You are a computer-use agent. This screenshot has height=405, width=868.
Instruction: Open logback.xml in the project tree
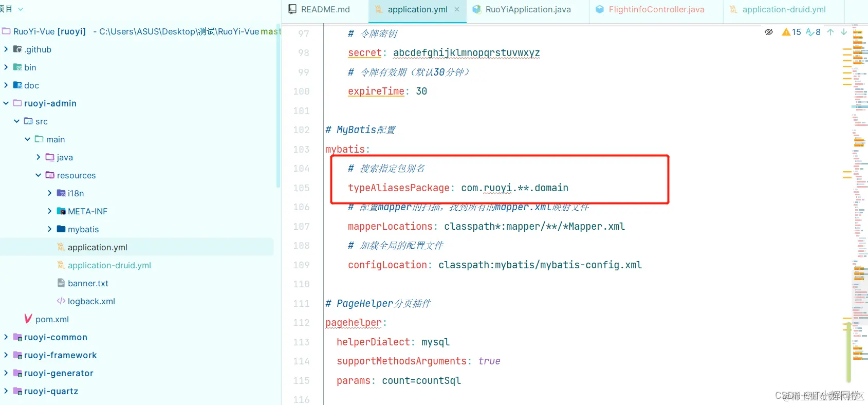[91, 301]
